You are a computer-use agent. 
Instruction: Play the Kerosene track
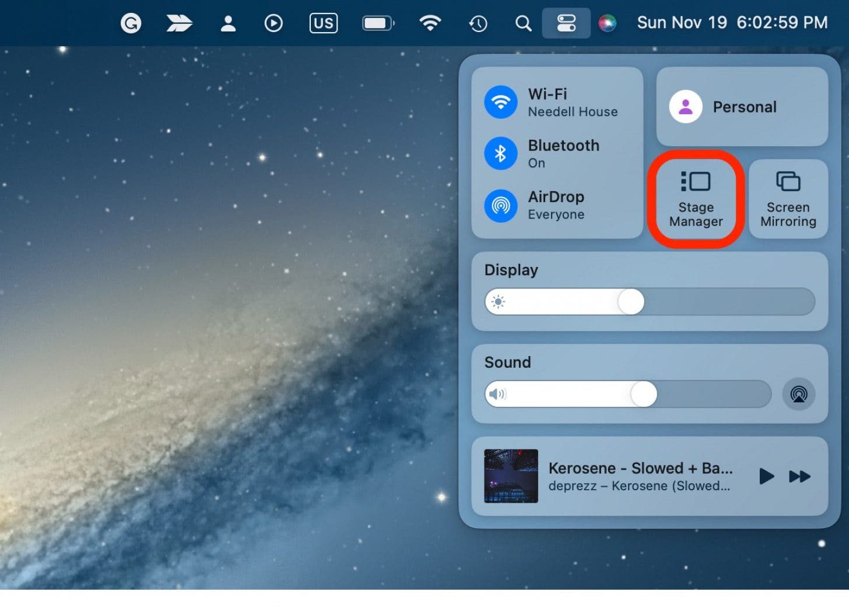(x=766, y=476)
